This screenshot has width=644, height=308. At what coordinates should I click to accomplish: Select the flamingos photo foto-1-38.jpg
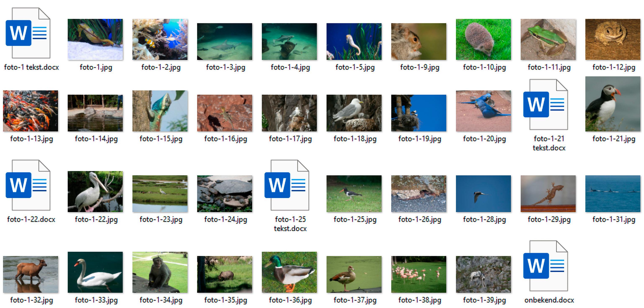pos(419,274)
